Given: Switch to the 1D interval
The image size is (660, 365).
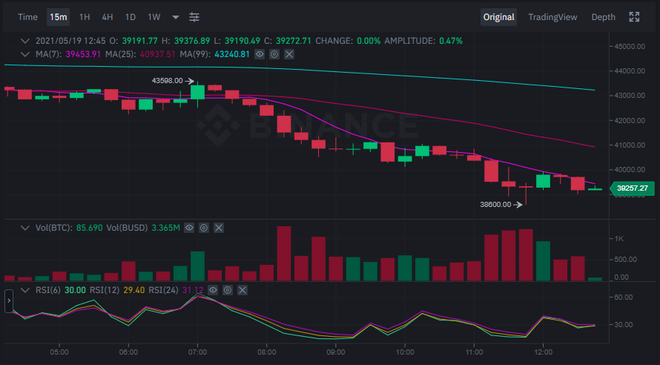Looking at the screenshot, I should 130,17.
